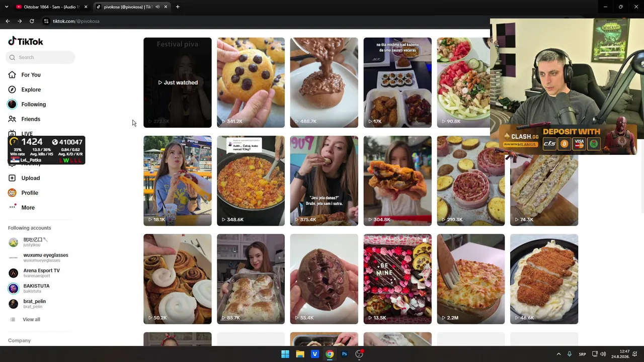Click the TikTok logo in the sidebar
The image size is (644, 362).
tap(26, 41)
